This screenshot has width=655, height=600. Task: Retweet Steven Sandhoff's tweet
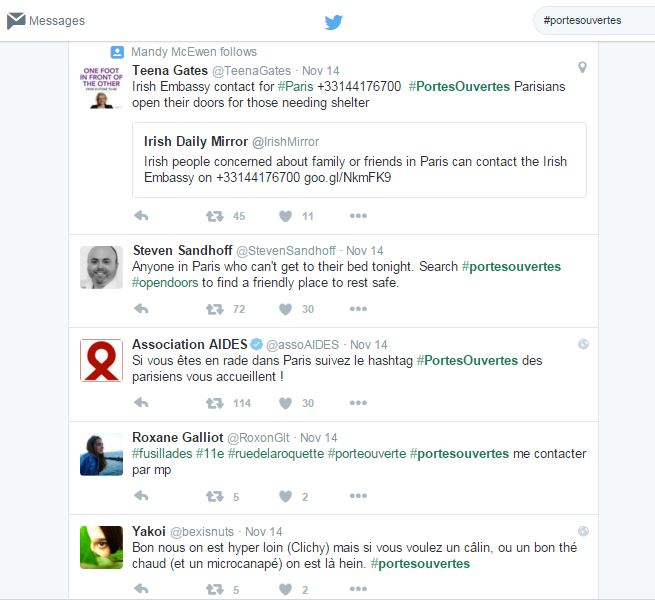coord(214,310)
